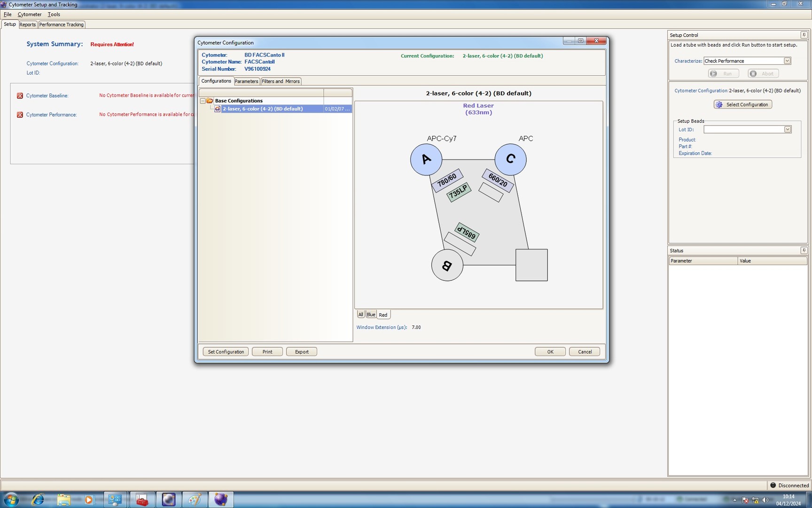This screenshot has width=812, height=508.
Task: Open the Cytometer menu
Action: (30, 14)
